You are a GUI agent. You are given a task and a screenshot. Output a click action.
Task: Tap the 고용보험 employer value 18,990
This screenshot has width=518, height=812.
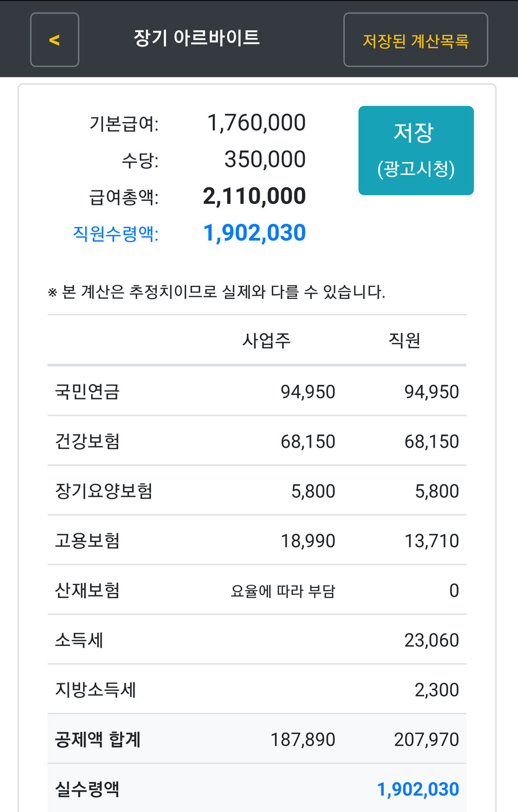(x=308, y=541)
